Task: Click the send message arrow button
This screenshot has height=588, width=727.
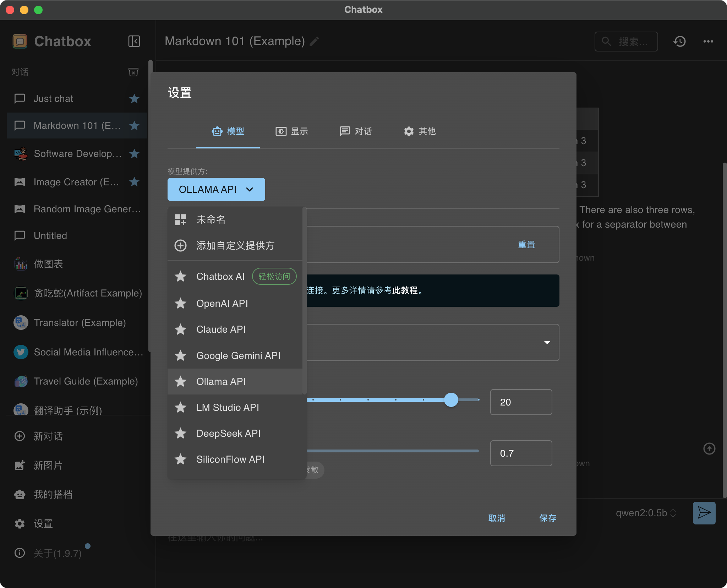Action: coord(704,513)
